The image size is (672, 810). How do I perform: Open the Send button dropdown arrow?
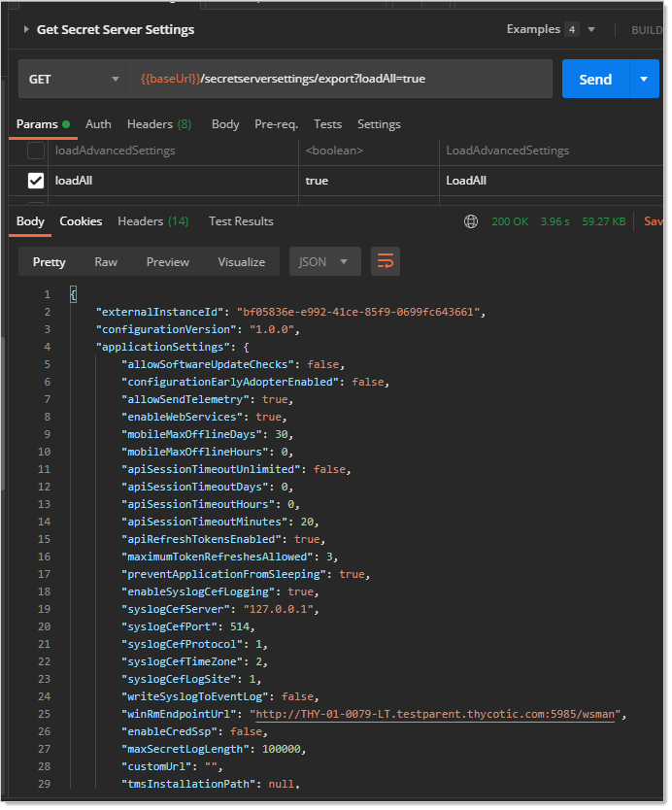point(644,80)
